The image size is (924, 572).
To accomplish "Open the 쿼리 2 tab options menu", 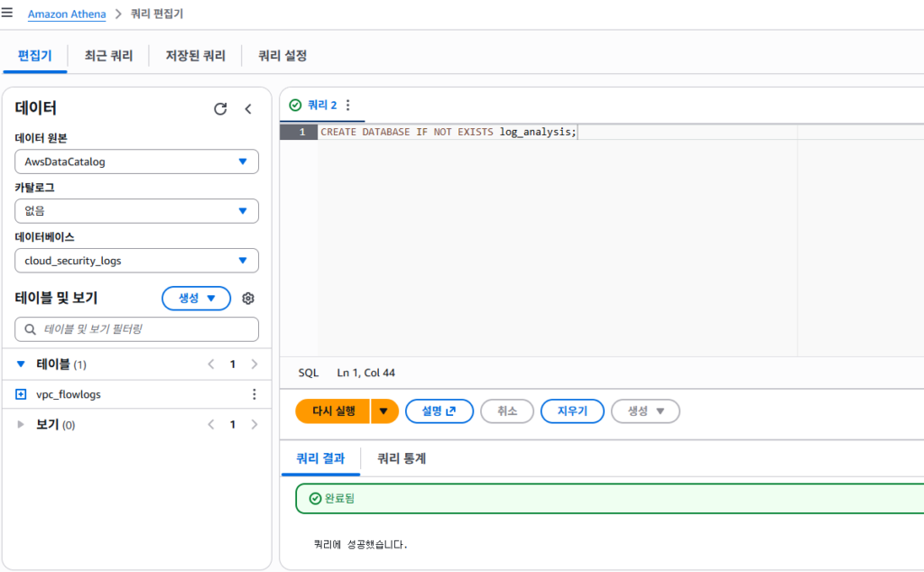I will click(x=348, y=106).
